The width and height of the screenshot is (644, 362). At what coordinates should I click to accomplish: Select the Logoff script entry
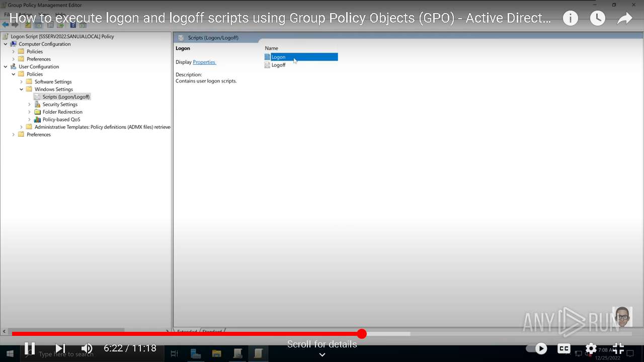point(278,65)
